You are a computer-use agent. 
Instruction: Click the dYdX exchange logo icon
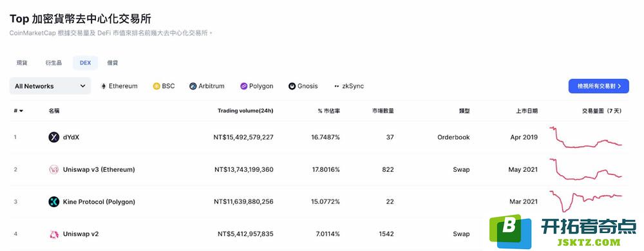tap(54, 137)
